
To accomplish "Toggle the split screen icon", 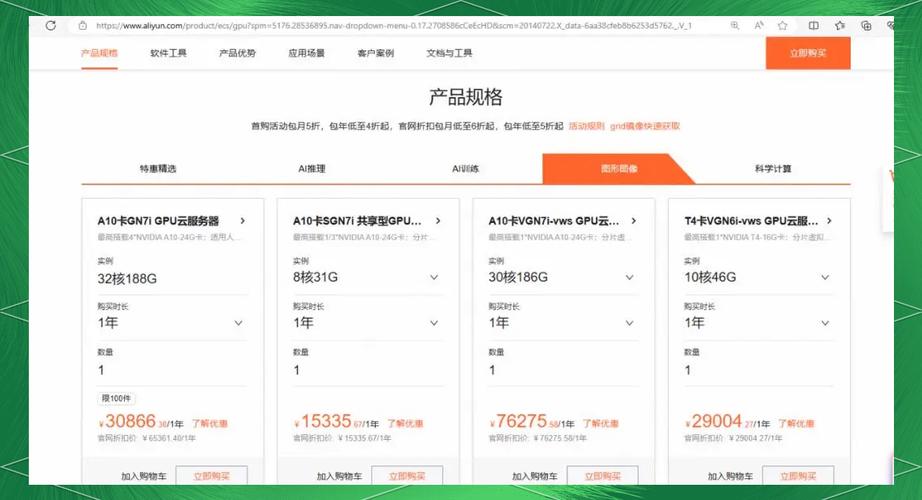I will point(814,25).
